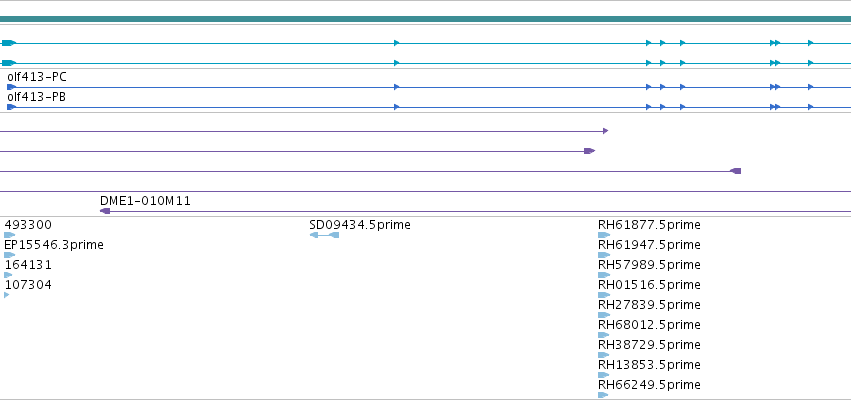Click the 107304 small arrow glyph
The width and height of the screenshot is (851, 400).
click(7, 295)
